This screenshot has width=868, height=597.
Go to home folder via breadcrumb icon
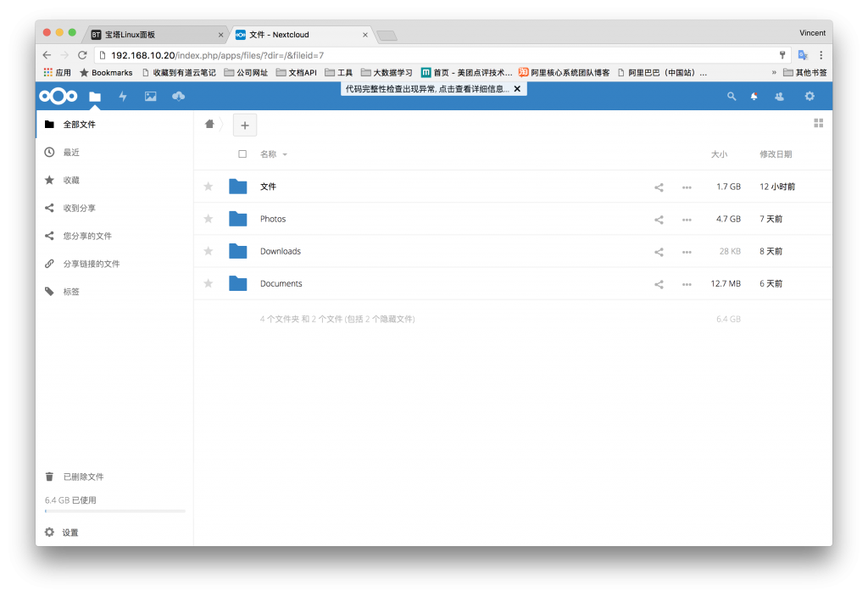209,124
